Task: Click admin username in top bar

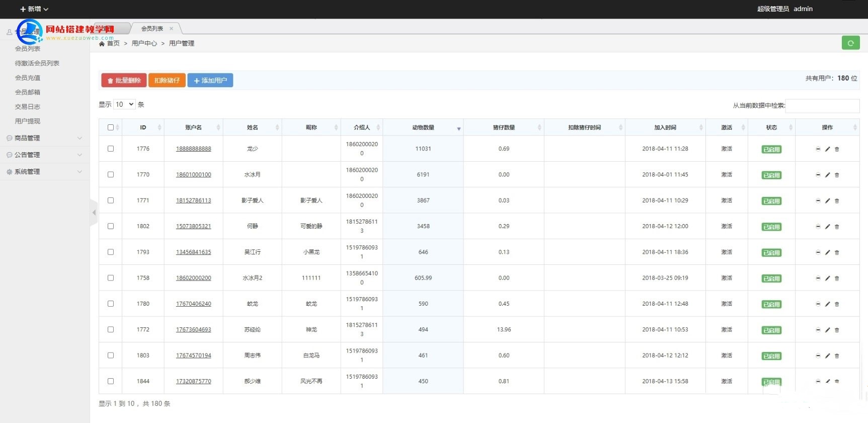Action: tap(803, 9)
